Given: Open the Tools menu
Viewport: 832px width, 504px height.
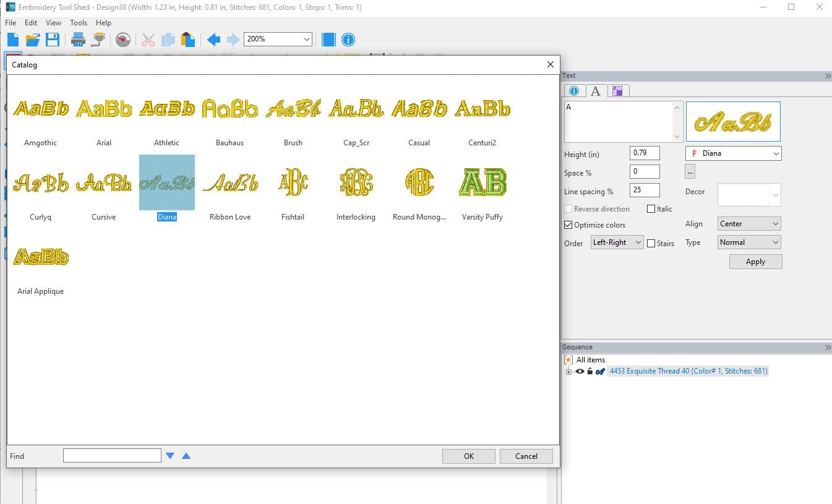Looking at the screenshot, I should (78, 22).
